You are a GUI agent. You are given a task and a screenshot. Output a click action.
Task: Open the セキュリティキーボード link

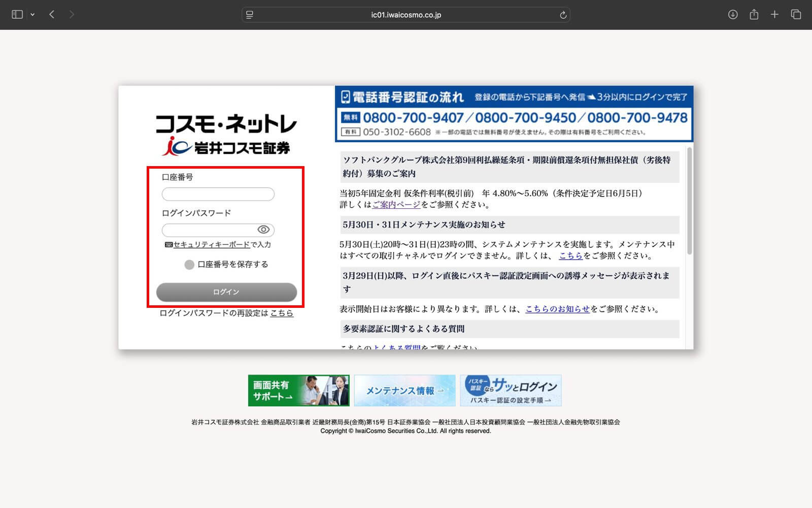[212, 245]
